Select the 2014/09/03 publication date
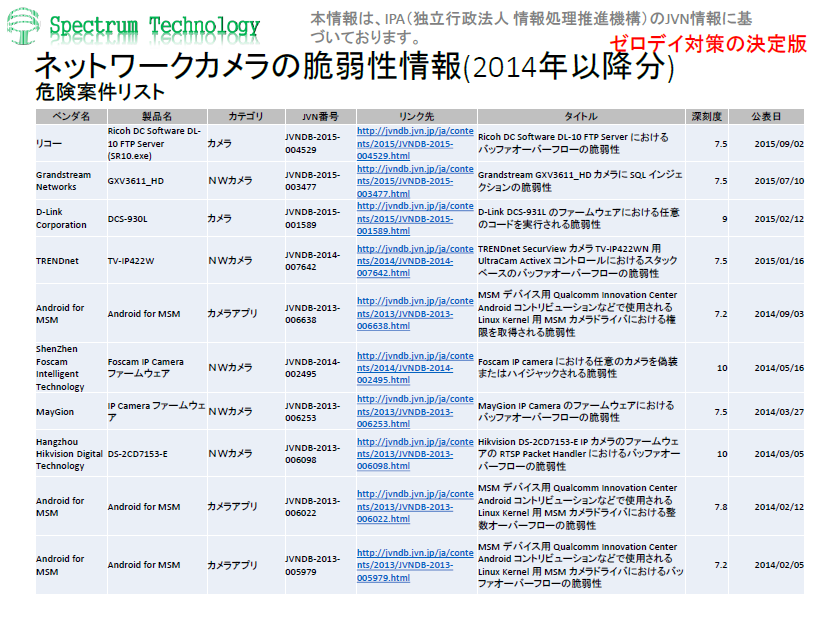The image size is (824, 618). (x=779, y=314)
